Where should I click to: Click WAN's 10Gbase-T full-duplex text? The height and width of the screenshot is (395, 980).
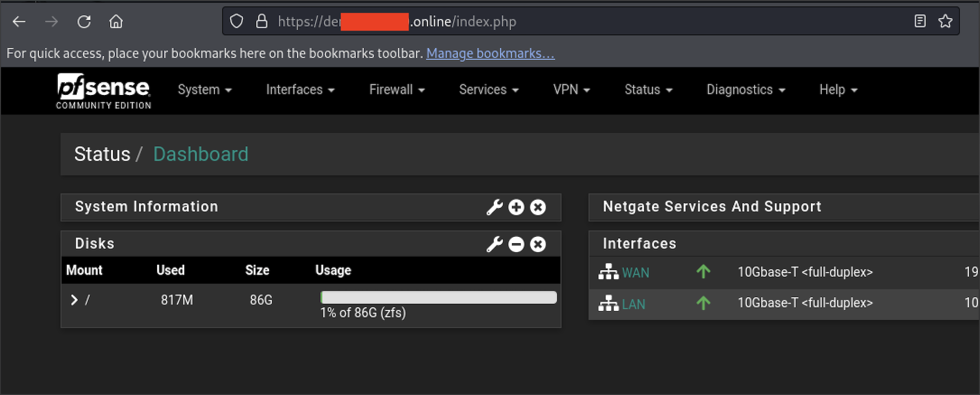click(805, 272)
